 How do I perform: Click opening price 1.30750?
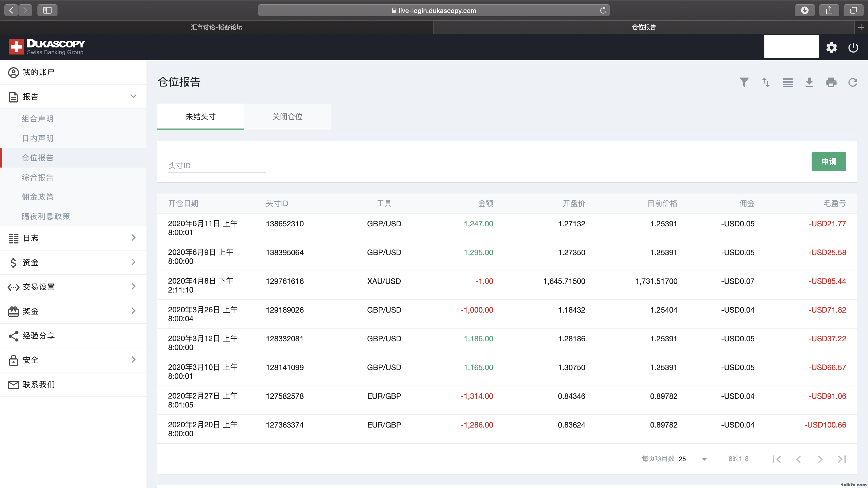point(572,367)
